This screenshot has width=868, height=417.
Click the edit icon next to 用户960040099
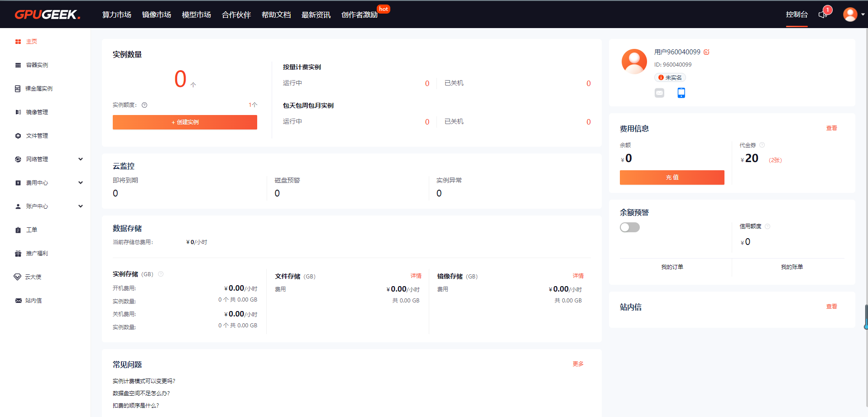(707, 52)
